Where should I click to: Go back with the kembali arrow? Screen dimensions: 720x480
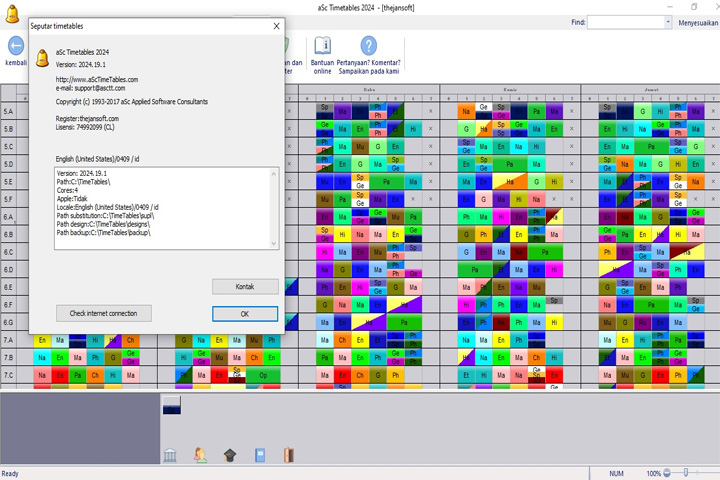(16, 46)
